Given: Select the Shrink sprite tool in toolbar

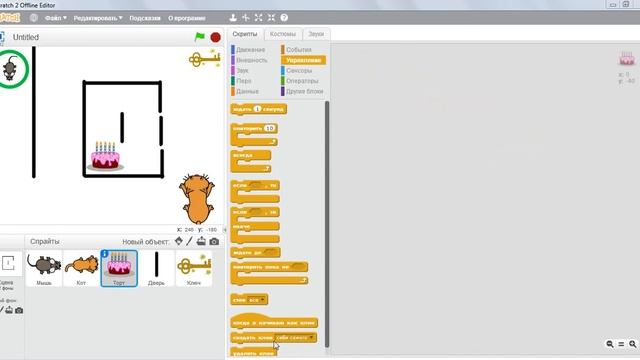Looking at the screenshot, I should [x=271, y=18].
